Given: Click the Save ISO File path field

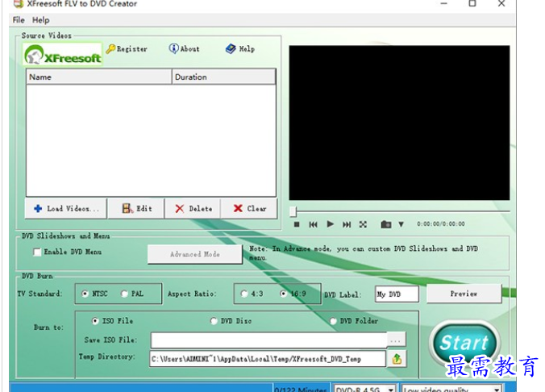Looking at the screenshot, I should 268,340.
